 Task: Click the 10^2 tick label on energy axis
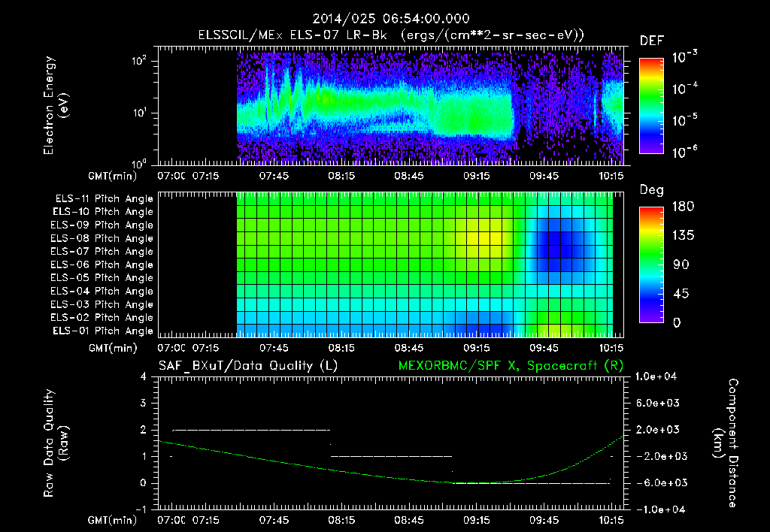(x=139, y=61)
